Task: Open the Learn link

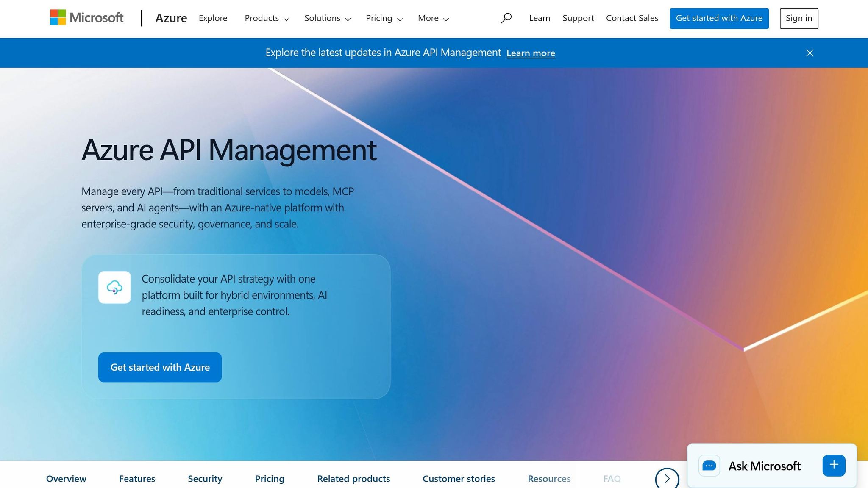Action: coord(540,18)
